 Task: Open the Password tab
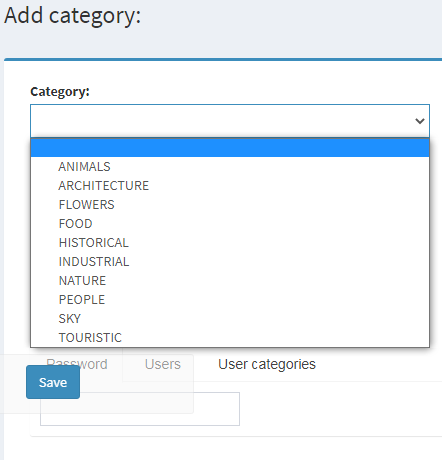(77, 364)
